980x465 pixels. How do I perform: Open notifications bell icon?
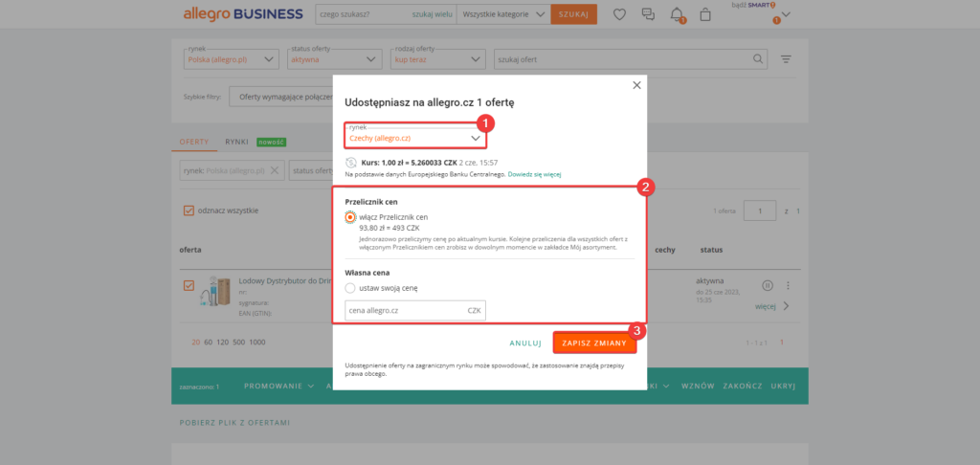click(x=677, y=14)
